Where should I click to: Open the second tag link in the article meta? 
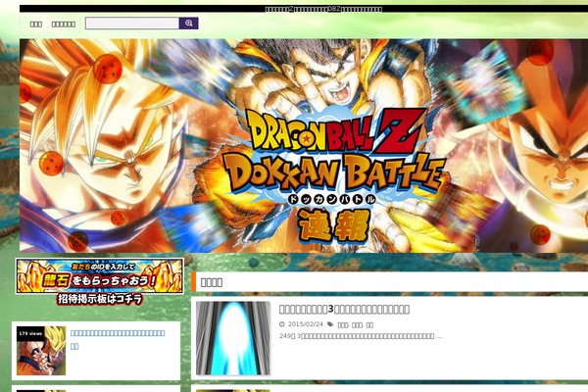coord(357,324)
